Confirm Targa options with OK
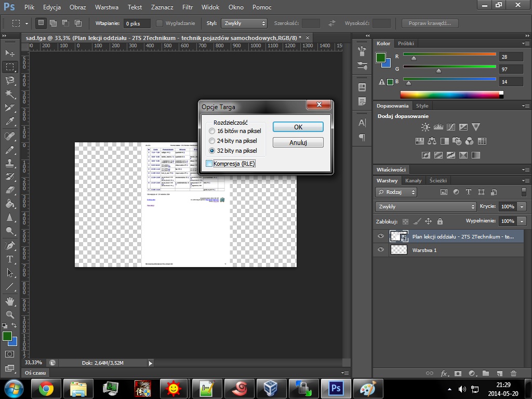Screen dimensions: 532x399 298,127
